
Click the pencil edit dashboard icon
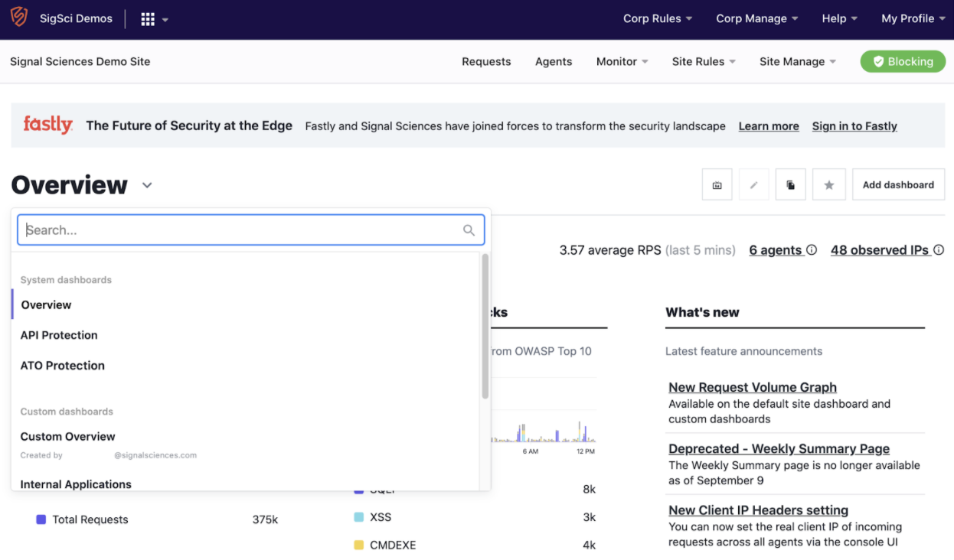[x=754, y=185]
